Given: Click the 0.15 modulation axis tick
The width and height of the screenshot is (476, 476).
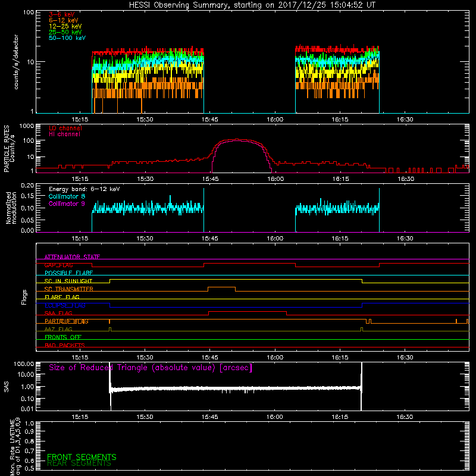Looking at the screenshot, I should [x=27, y=196].
